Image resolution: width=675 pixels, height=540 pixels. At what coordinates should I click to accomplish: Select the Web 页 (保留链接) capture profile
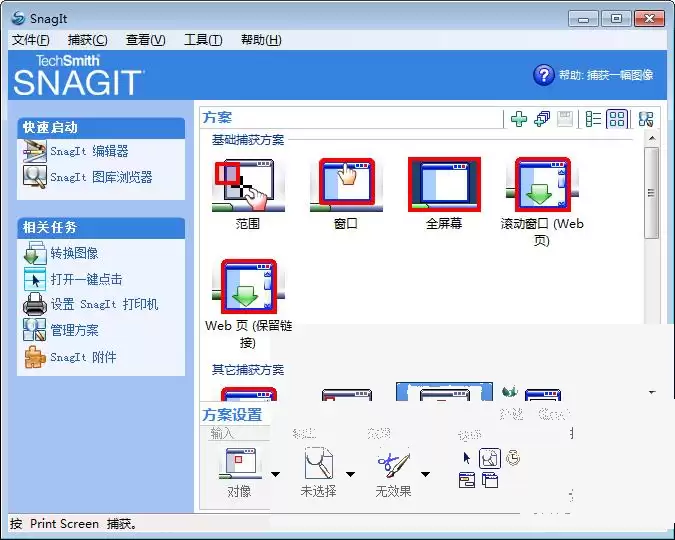tap(248, 304)
